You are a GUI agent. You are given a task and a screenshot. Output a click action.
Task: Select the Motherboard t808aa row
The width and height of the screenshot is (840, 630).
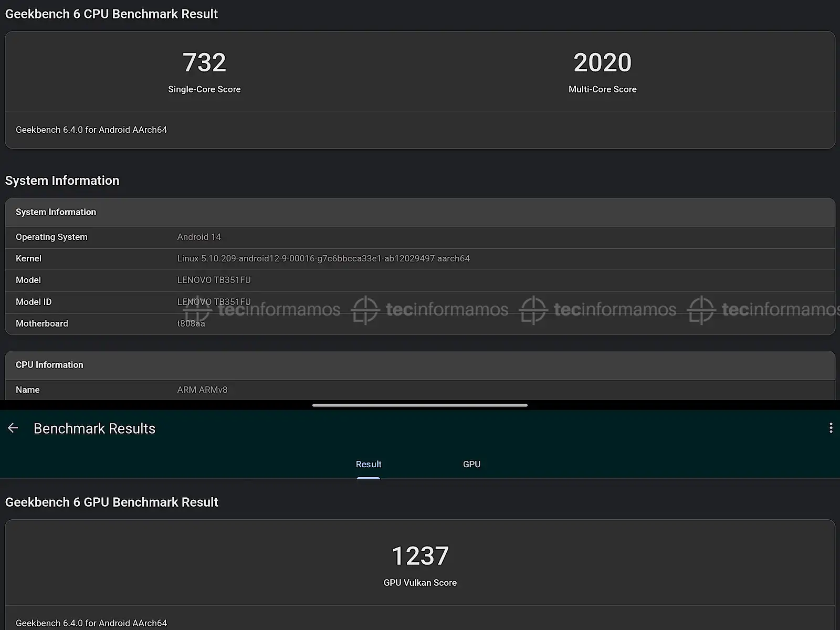pos(420,323)
